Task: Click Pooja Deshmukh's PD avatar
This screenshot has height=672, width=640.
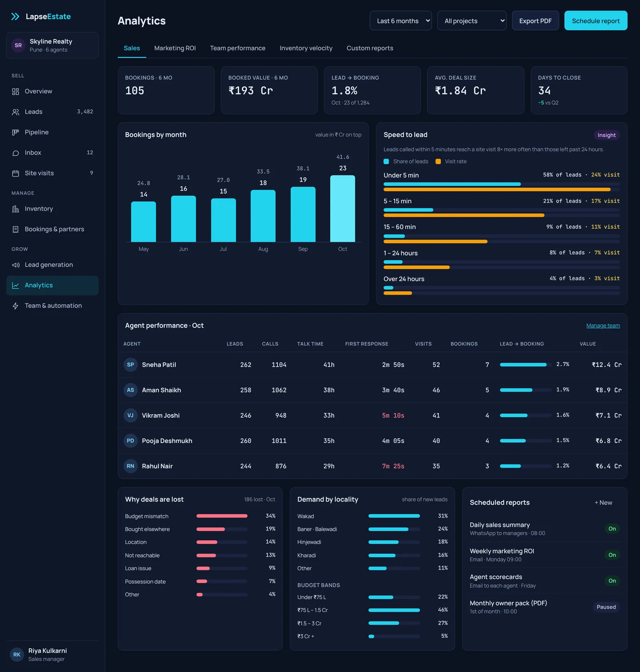Action: click(130, 441)
